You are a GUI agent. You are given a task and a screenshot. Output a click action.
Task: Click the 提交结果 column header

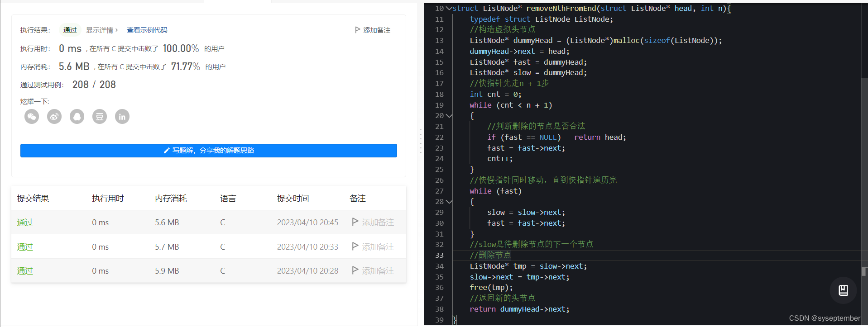(33, 198)
